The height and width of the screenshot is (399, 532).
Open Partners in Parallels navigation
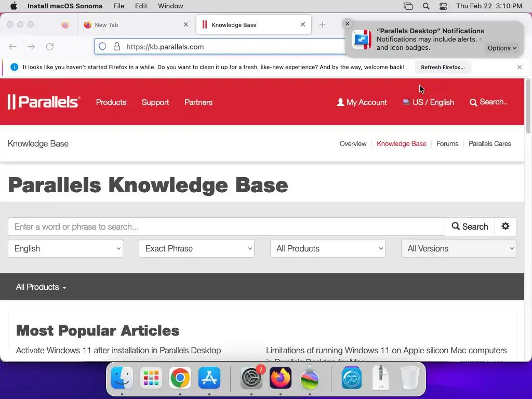(198, 102)
